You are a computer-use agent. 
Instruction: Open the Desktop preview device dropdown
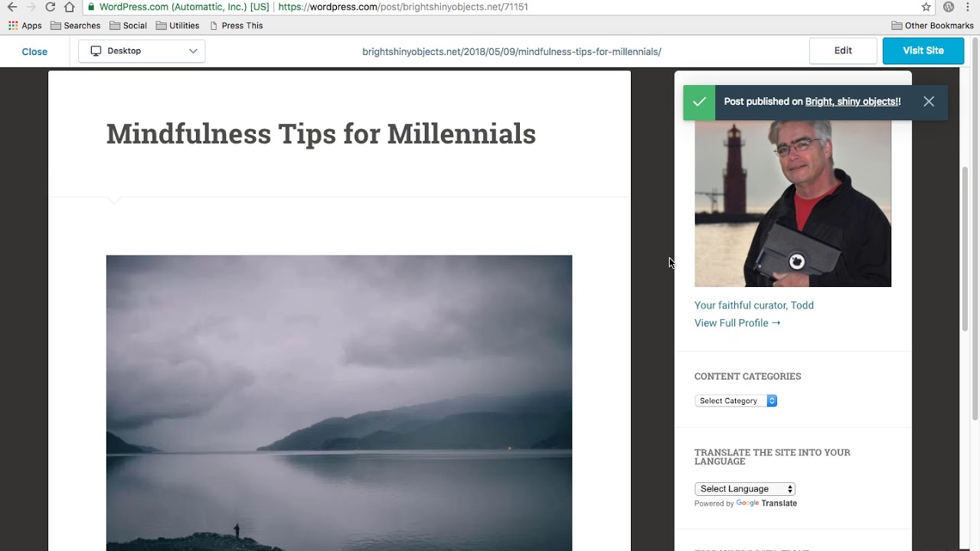[x=142, y=51]
